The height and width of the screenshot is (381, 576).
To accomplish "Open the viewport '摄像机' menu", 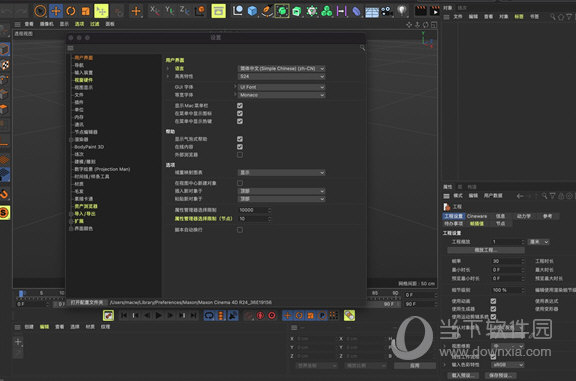I will pos(46,24).
